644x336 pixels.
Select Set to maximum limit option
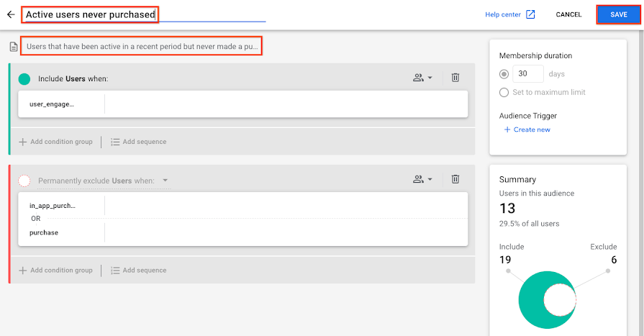coord(504,92)
